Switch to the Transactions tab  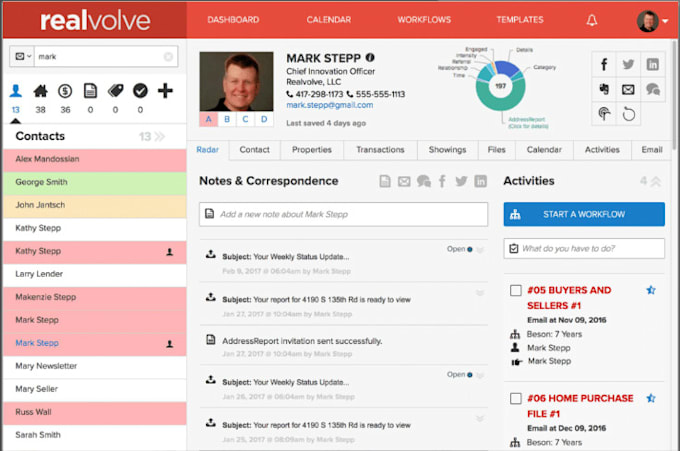point(380,150)
